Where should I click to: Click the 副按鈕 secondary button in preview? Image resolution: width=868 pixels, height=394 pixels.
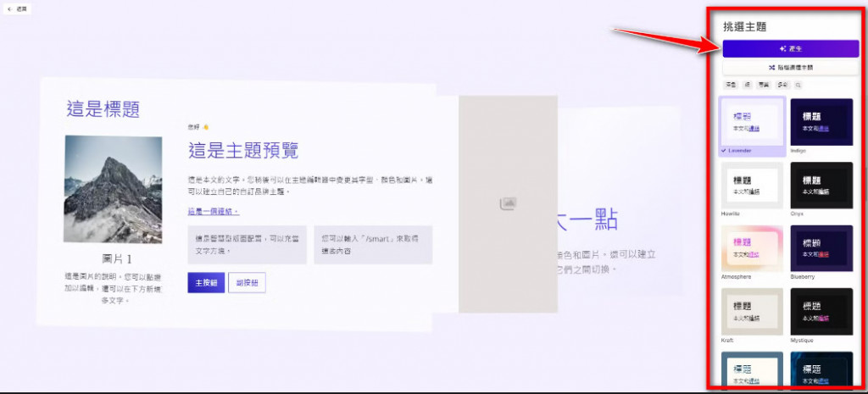coord(247,282)
